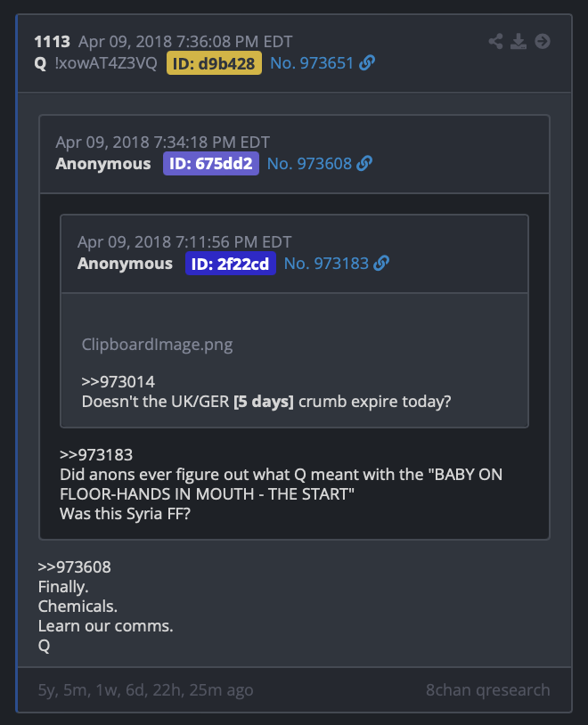
Task: Open post link No. 973651
Action: click(x=312, y=63)
